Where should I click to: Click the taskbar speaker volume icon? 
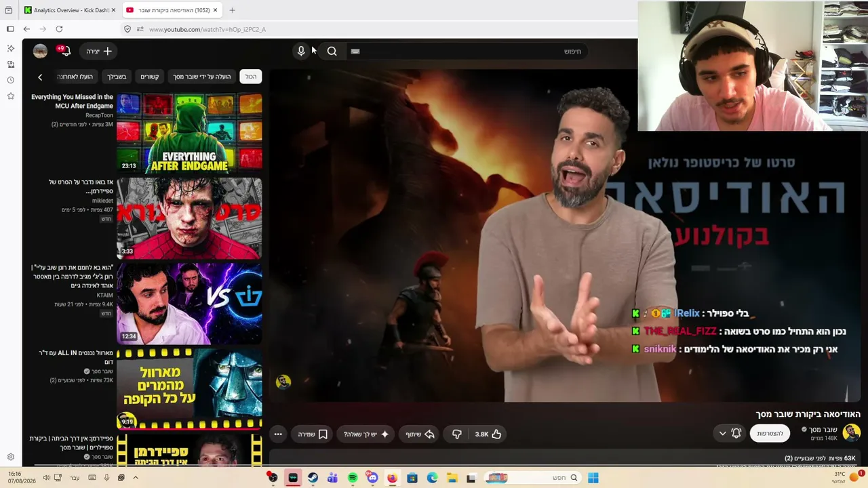click(x=46, y=478)
